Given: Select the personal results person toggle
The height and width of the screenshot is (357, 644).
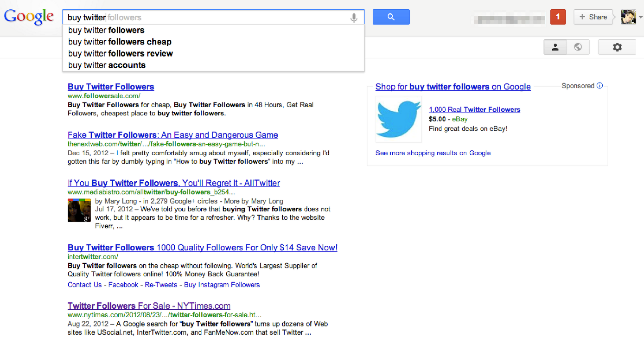Looking at the screenshot, I should (x=555, y=47).
